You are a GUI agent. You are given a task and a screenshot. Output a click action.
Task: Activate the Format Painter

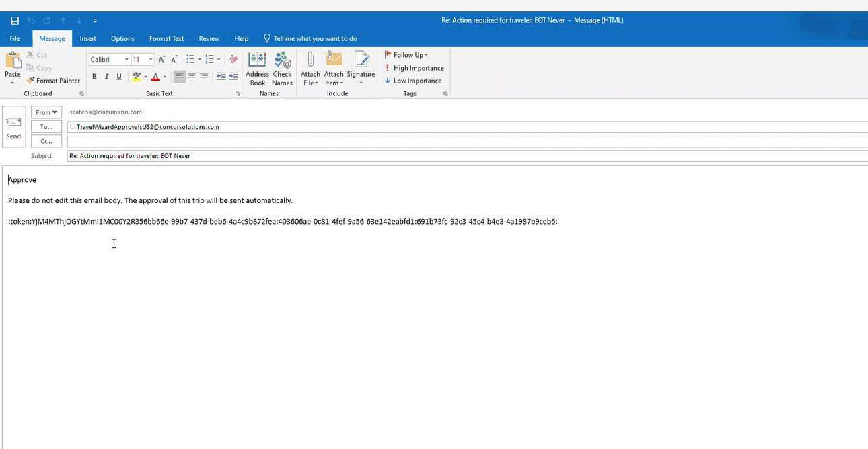pos(53,81)
